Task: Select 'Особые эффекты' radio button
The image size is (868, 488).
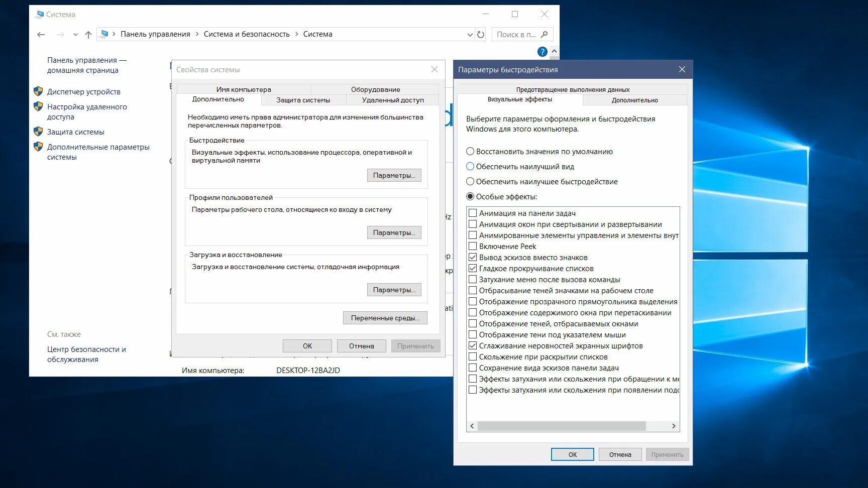Action: 470,196
